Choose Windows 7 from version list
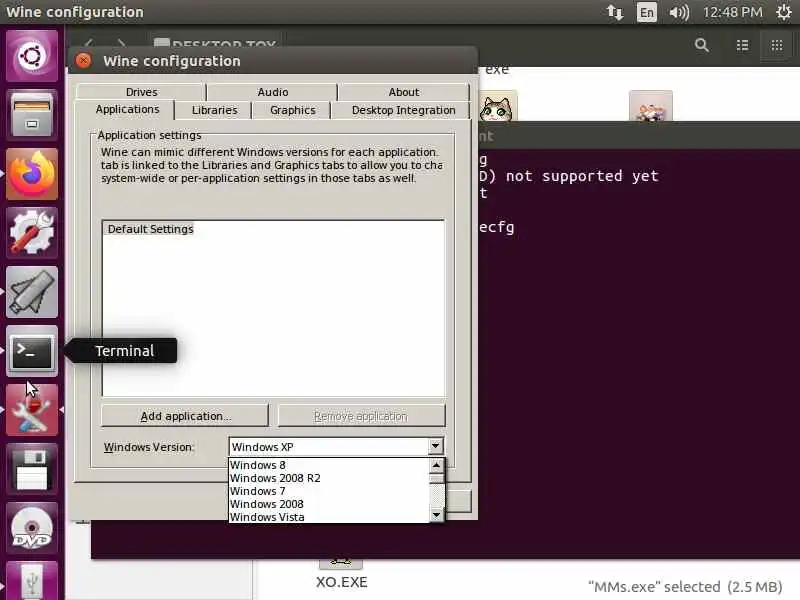Viewport: 800px width, 600px height. [329, 491]
